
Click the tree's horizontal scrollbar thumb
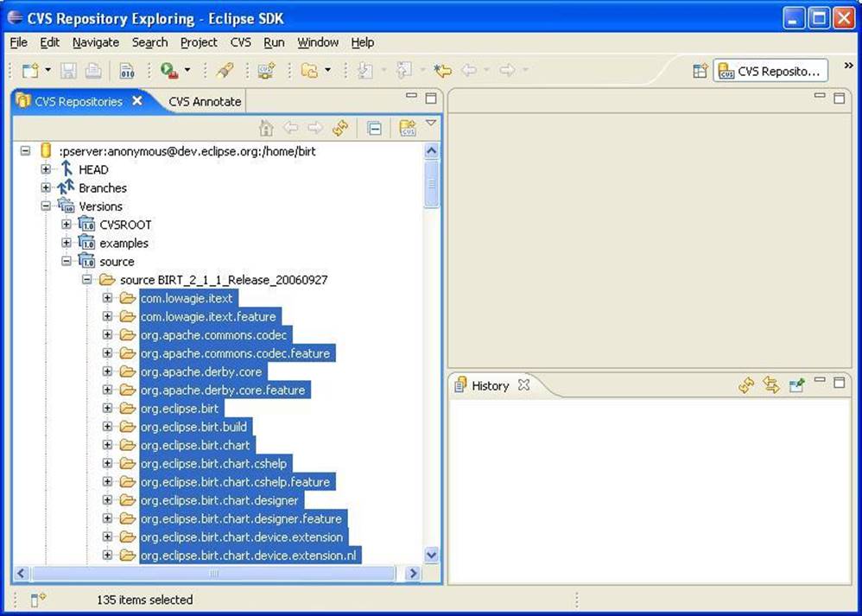click(213, 573)
